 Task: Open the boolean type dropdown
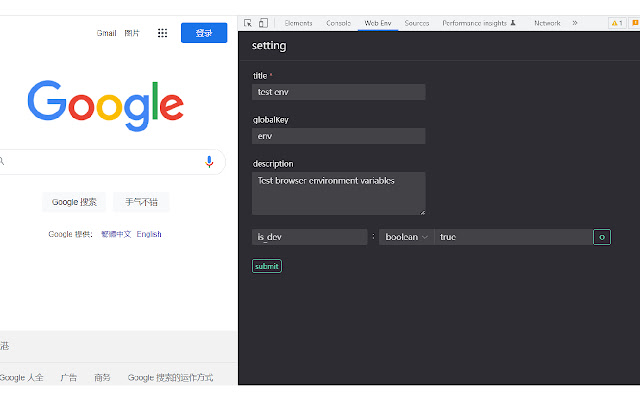(407, 237)
